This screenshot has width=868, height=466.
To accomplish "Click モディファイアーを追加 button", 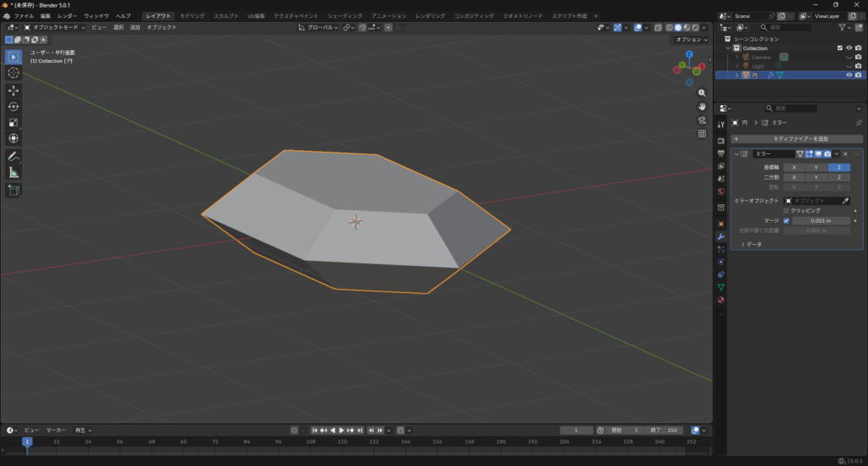I will tap(797, 138).
